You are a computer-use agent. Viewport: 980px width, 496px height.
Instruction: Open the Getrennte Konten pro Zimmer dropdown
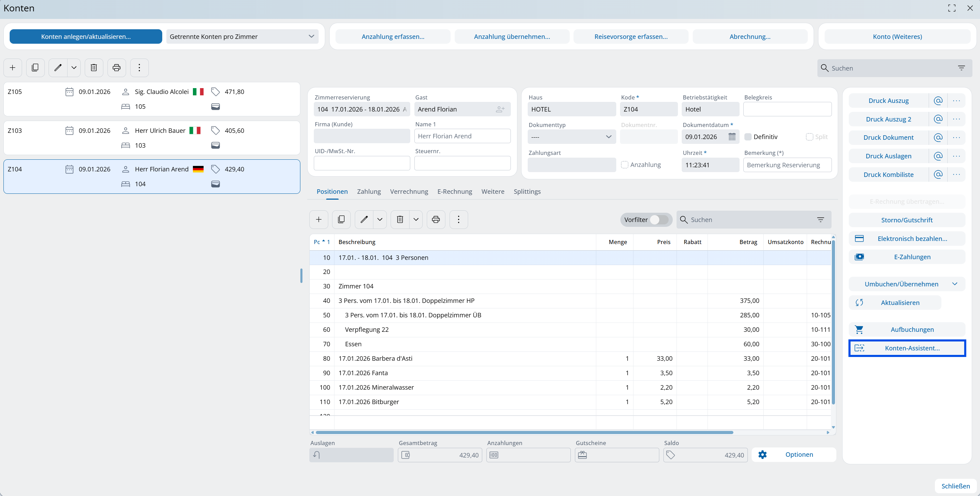click(x=242, y=36)
